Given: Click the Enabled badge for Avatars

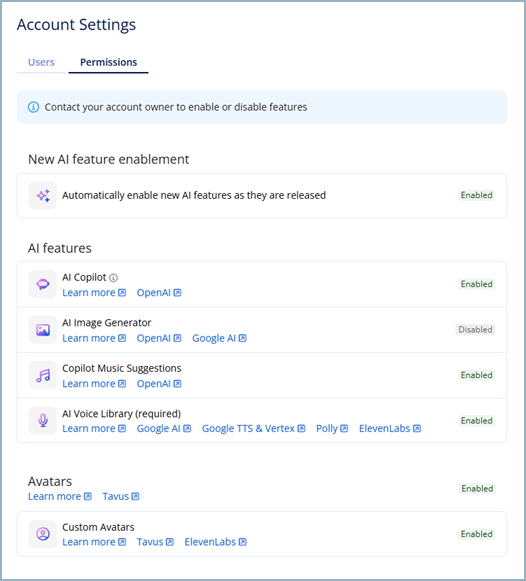Looking at the screenshot, I should [x=477, y=489].
